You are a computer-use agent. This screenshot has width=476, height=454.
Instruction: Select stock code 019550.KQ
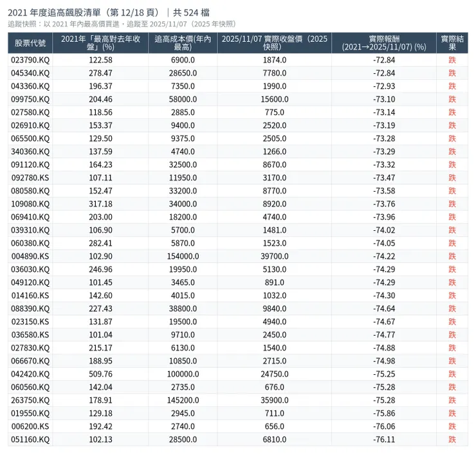30,413
